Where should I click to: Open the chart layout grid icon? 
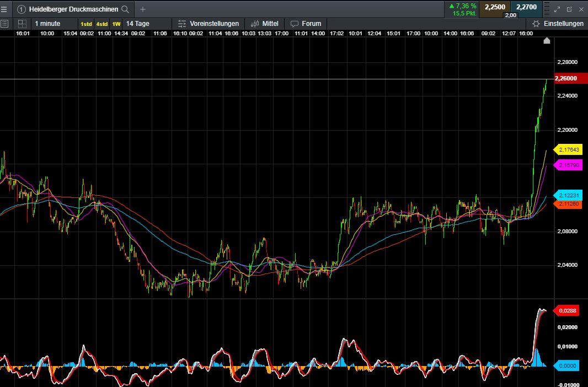click(22, 24)
